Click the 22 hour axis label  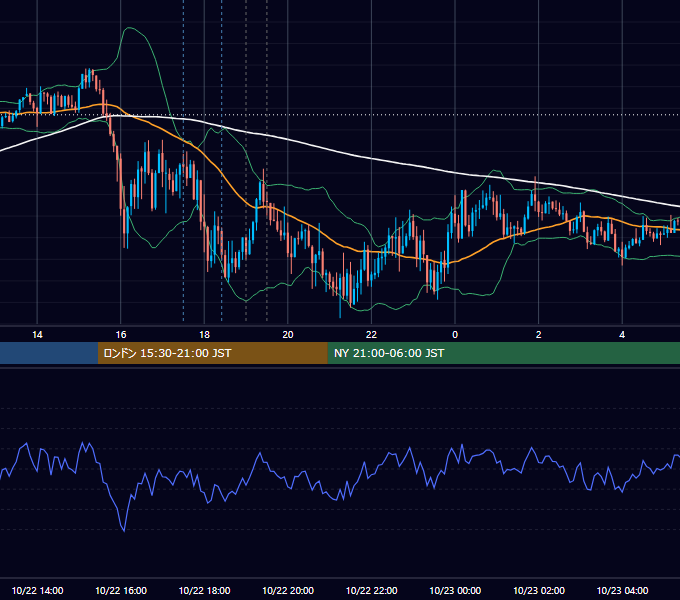pos(371,335)
